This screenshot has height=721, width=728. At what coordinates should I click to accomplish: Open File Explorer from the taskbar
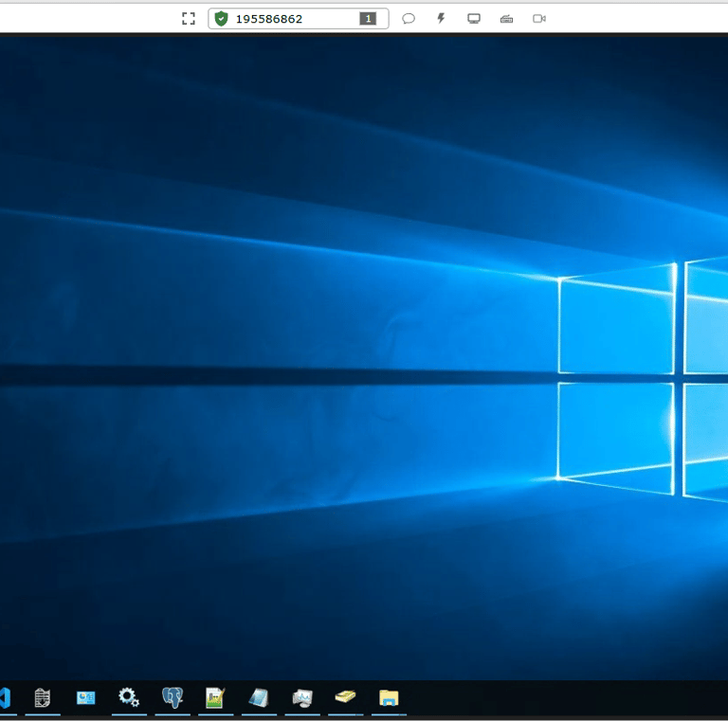(389, 698)
